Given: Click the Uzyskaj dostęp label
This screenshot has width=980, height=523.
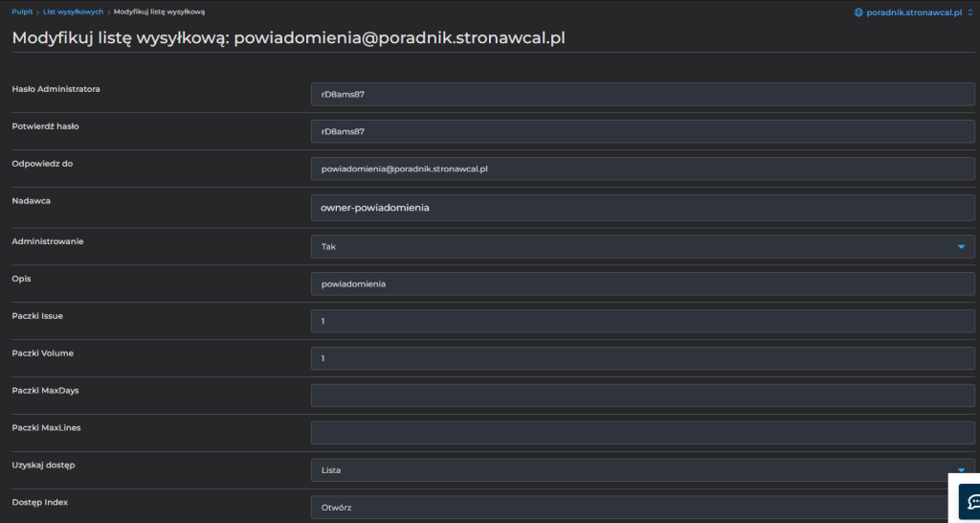Looking at the screenshot, I should click(x=43, y=466).
